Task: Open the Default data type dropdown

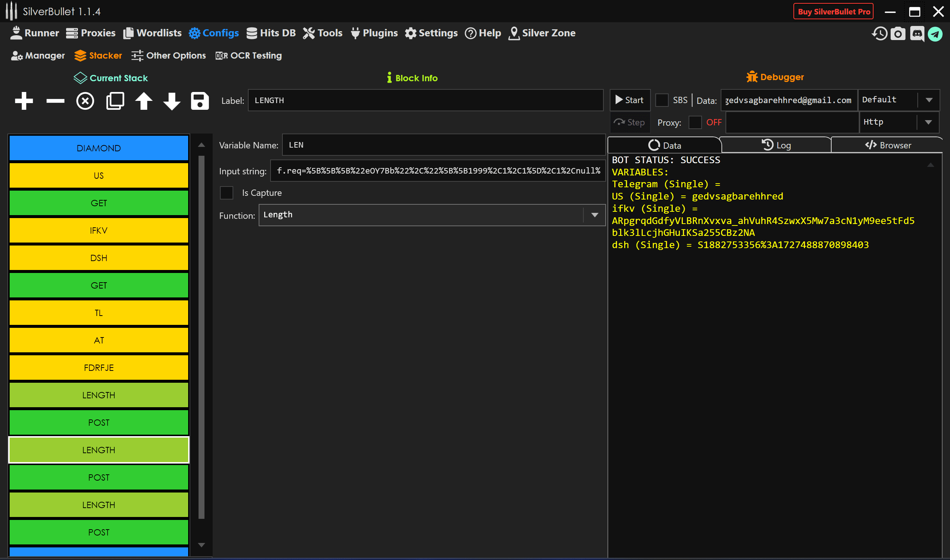Action: tap(928, 100)
